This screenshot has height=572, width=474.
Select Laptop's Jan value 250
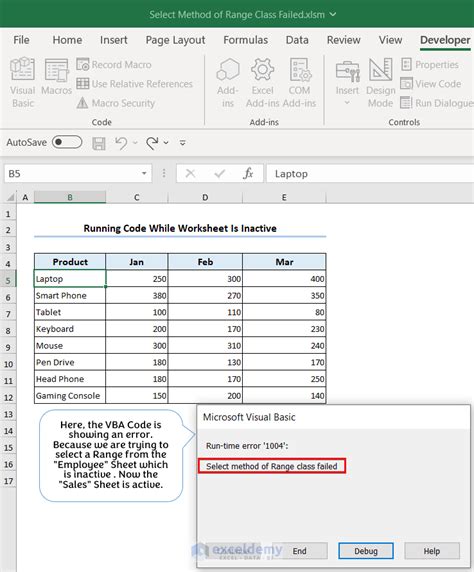click(x=137, y=279)
